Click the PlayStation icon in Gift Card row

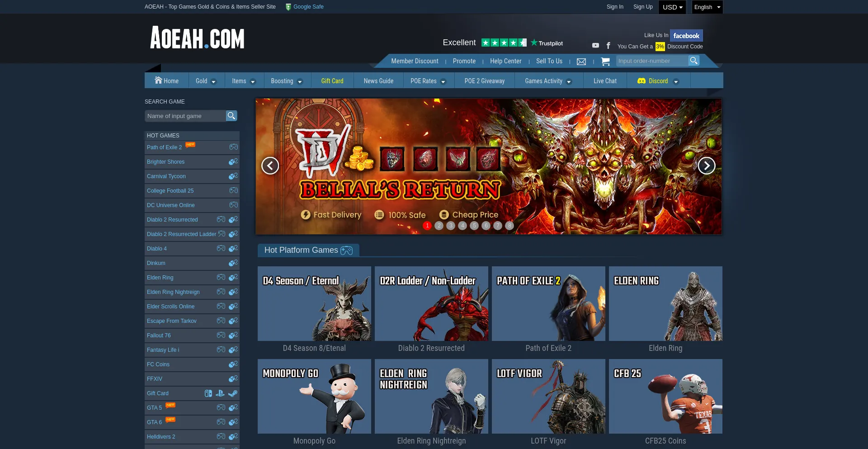tap(220, 393)
